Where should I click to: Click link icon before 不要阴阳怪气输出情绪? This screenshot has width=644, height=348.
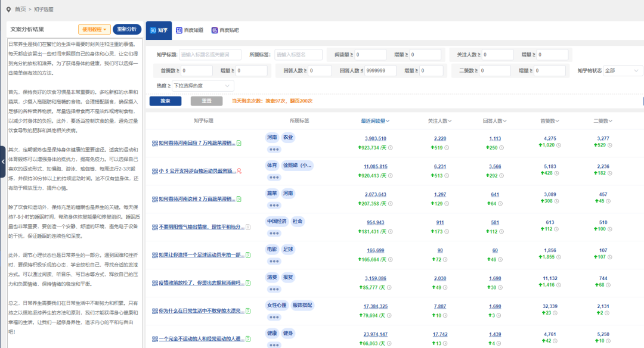155,227
